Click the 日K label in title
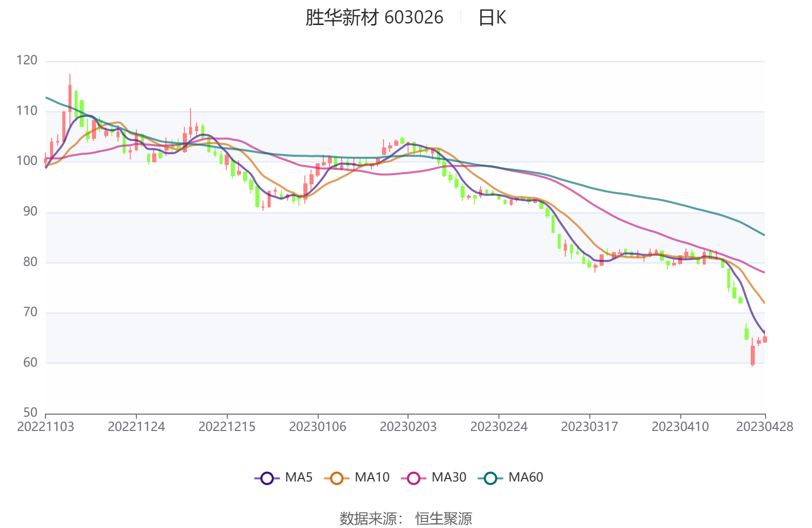Image resolution: width=812 pixels, height=528 pixels. tap(492, 17)
